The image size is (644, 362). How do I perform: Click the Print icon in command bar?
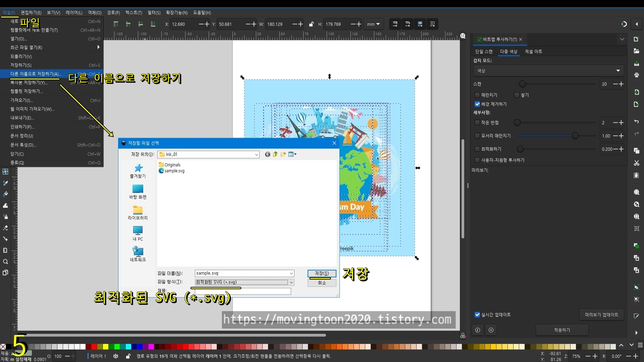click(636, 75)
